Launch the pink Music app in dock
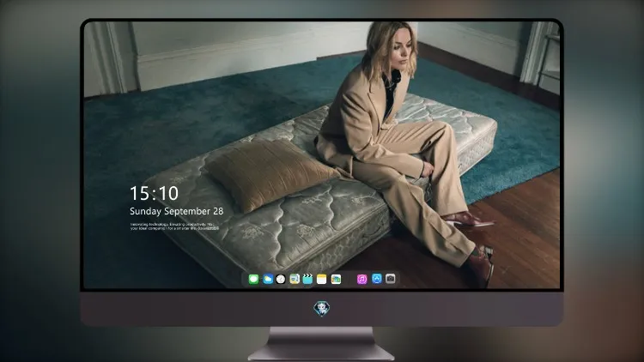 pyautogui.click(x=361, y=280)
